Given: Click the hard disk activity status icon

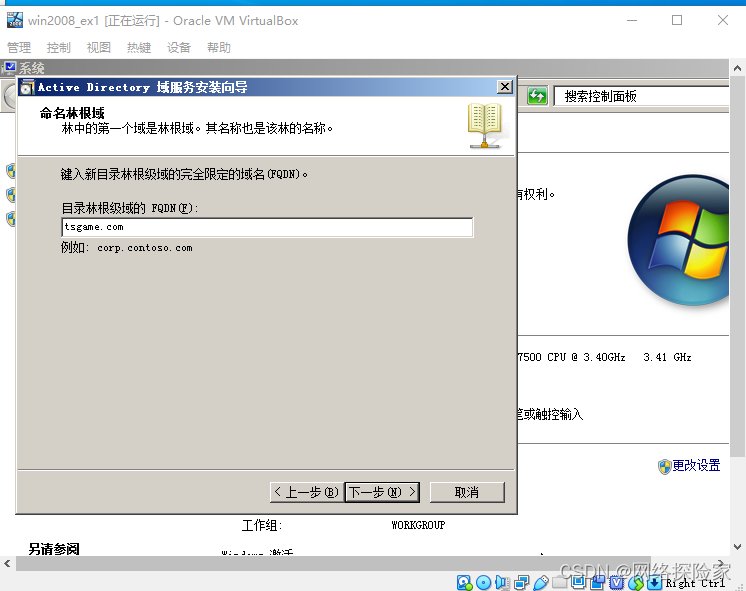Looking at the screenshot, I should (x=464, y=582).
